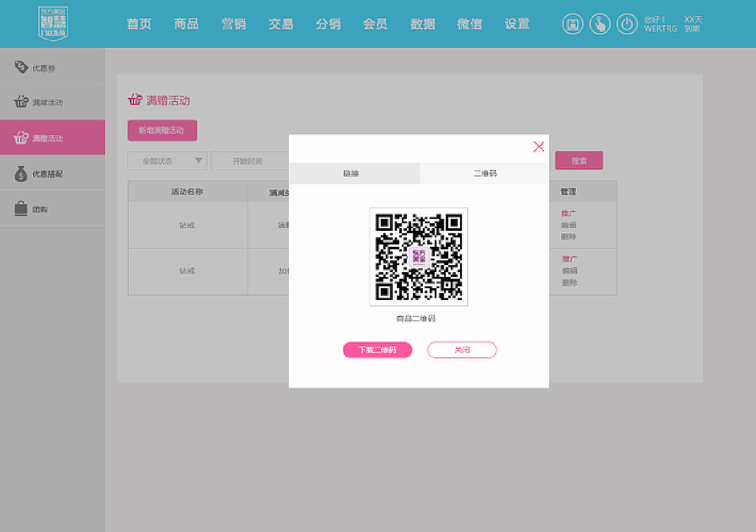Go to 首页 in top navigation
The height and width of the screenshot is (532, 756).
[139, 24]
